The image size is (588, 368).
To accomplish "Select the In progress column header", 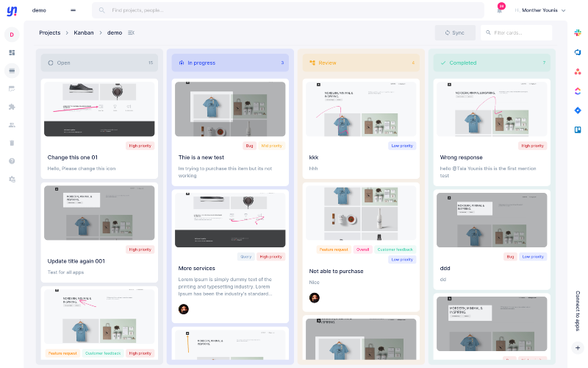I will point(230,63).
